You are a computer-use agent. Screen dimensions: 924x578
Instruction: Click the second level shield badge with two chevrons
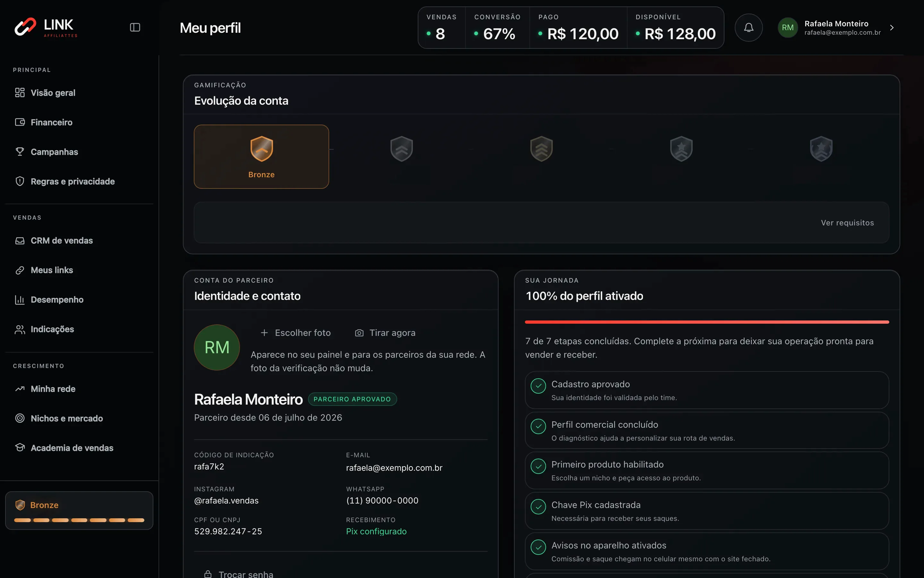pos(401,149)
